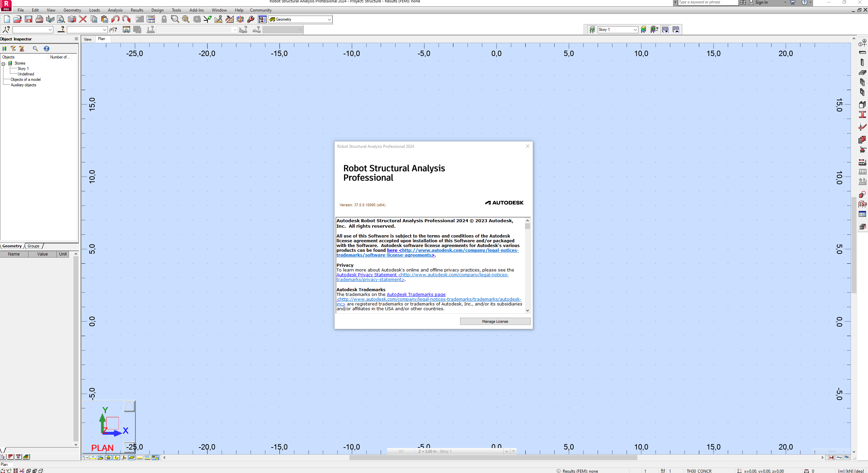
Task: Click the plan view vertical scrollbar thumb
Action: click(854, 245)
